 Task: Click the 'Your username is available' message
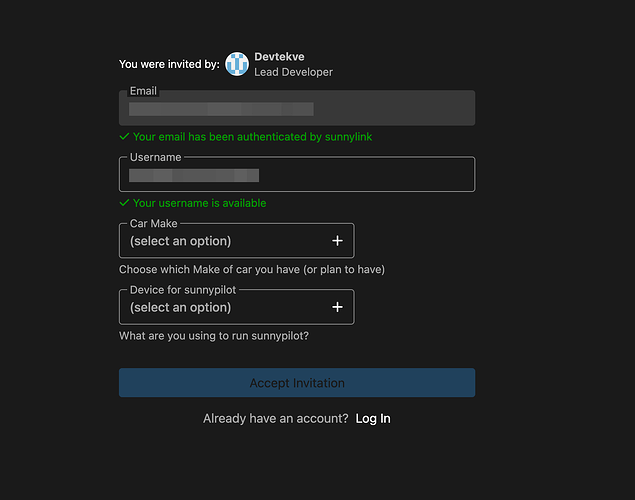pos(200,203)
